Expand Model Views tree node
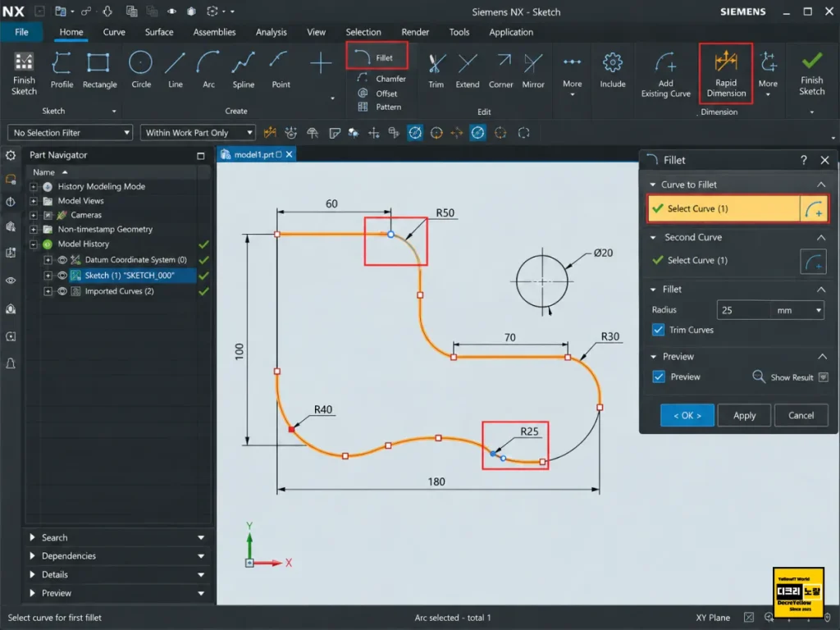 tap(34, 201)
